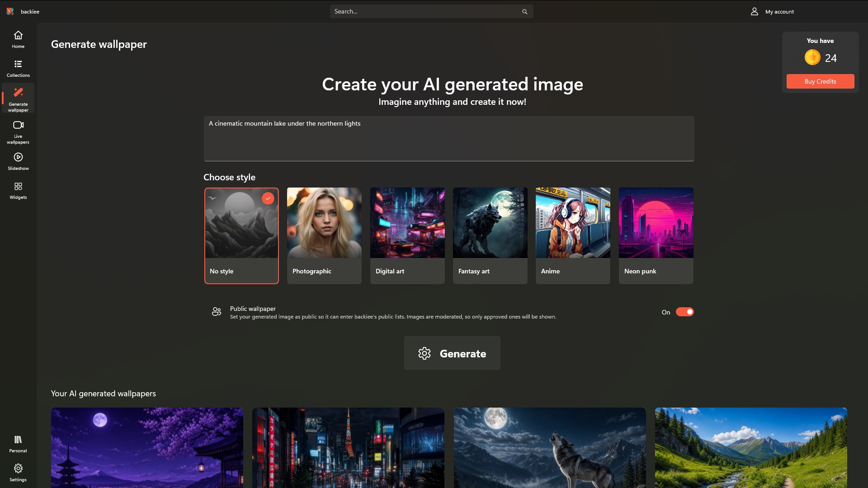Turn off the Public wallpaper toggle

click(x=684, y=312)
